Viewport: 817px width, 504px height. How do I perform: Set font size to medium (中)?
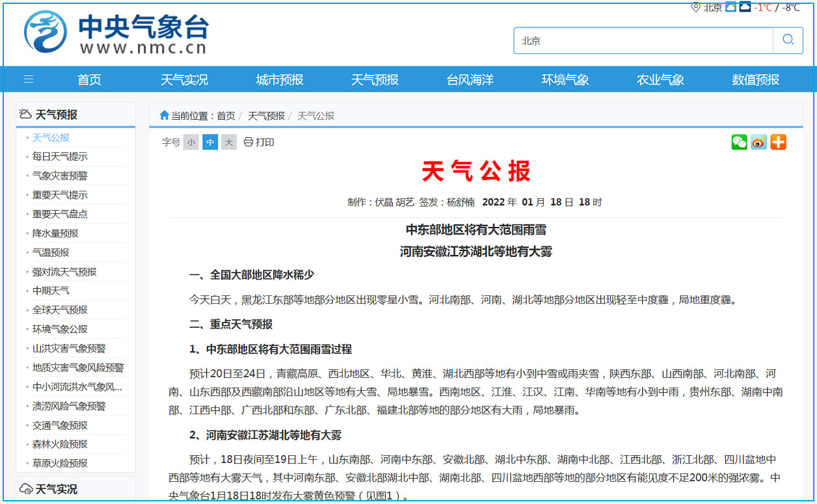(209, 142)
